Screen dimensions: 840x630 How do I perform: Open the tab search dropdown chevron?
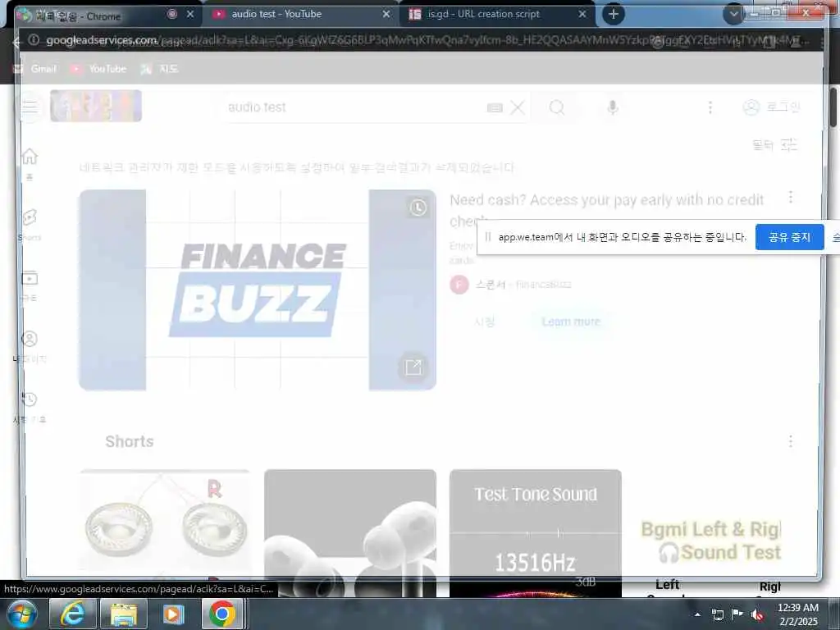(x=733, y=15)
